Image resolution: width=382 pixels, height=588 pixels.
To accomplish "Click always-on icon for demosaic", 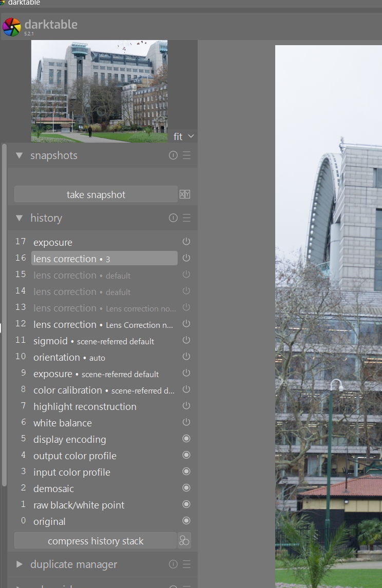I will pos(186,488).
